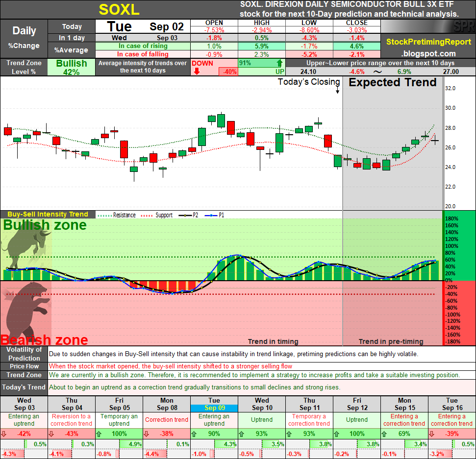
Task: Click the Sep 05 4.9% upside bar
Action: tap(130, 444)
